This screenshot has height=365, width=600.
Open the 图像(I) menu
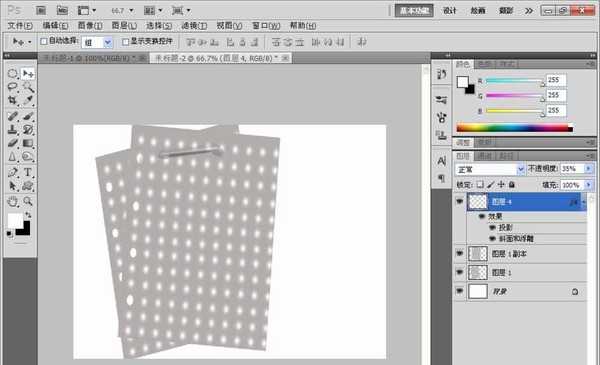tap(90, 26)
